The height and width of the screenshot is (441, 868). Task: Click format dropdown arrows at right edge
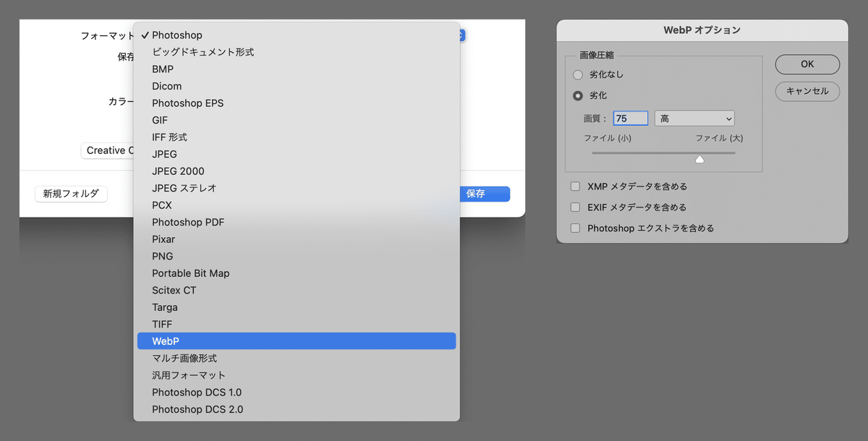coord(462,35)
